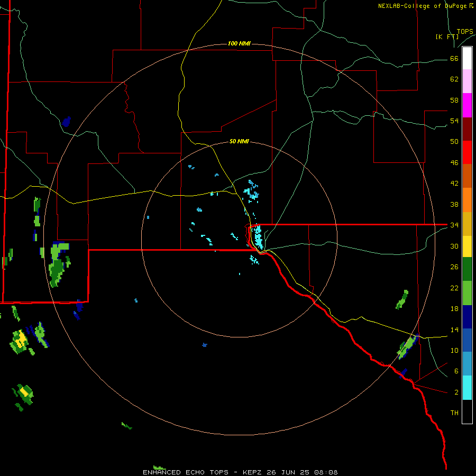This screenshot has height=476, width=476.
Task: Click the TH label on the scale
Action: pyautogui.click(x=454, y=413)
